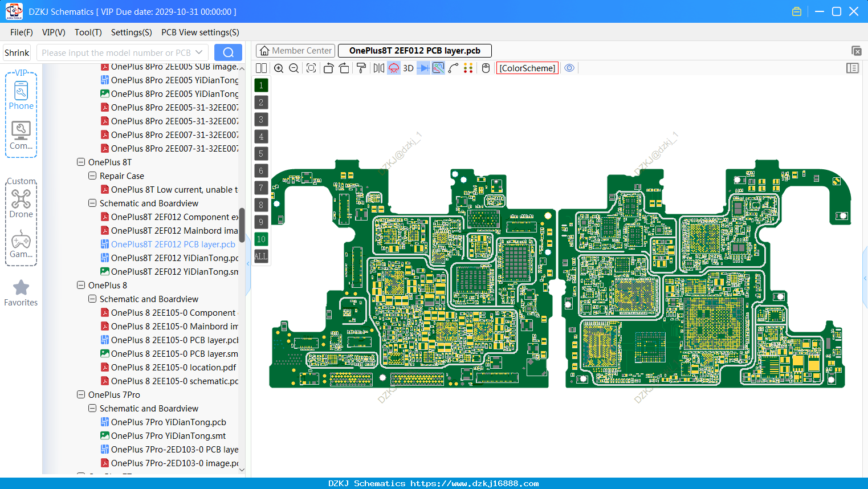The image size is (868, 489).
Task: Rotate the board counterclockwise
Action: tap(328, 68)
